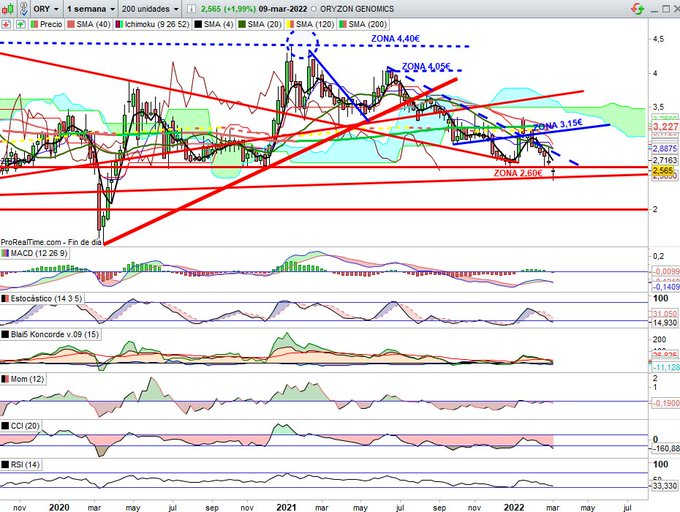This screenshot has width=680, height=512.
Task: Click the 'ZONA 2,60€' annotation text
Action: (x=518, y=173)
